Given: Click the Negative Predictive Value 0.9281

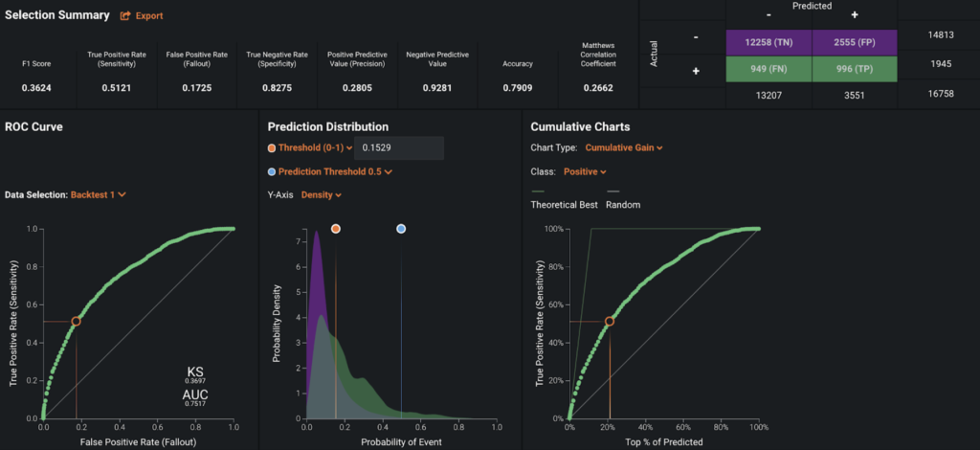Looking at the screenshot, I should coord(437,88).
